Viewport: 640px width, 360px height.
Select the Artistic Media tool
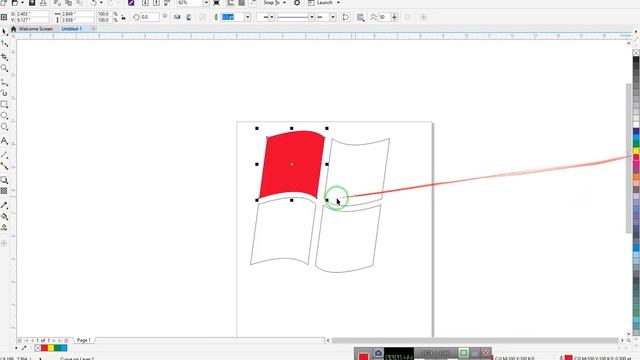(x=4, y=93)
